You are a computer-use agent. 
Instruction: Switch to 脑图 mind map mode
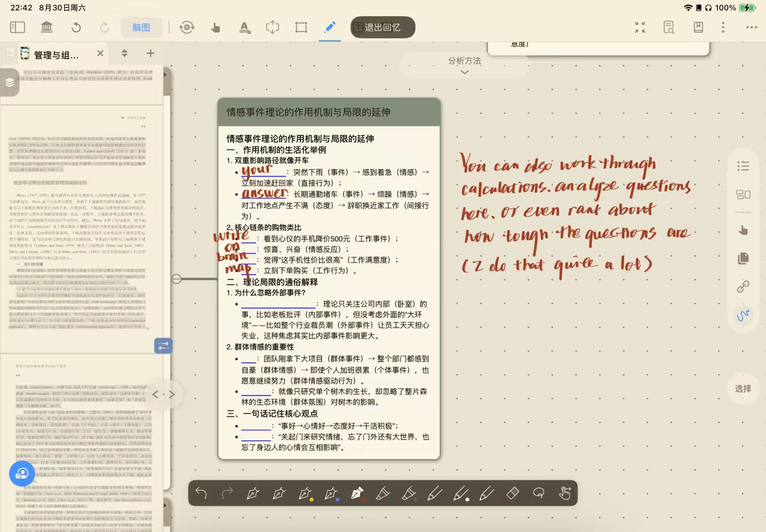[141, 27]
